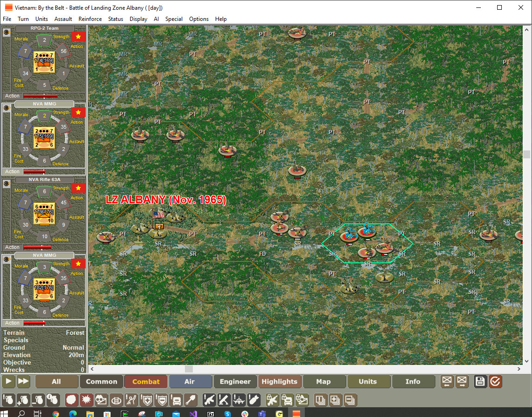This screenshot has width=532, height=417.
Task: Open the Display menu
Action: pos(138,19)
